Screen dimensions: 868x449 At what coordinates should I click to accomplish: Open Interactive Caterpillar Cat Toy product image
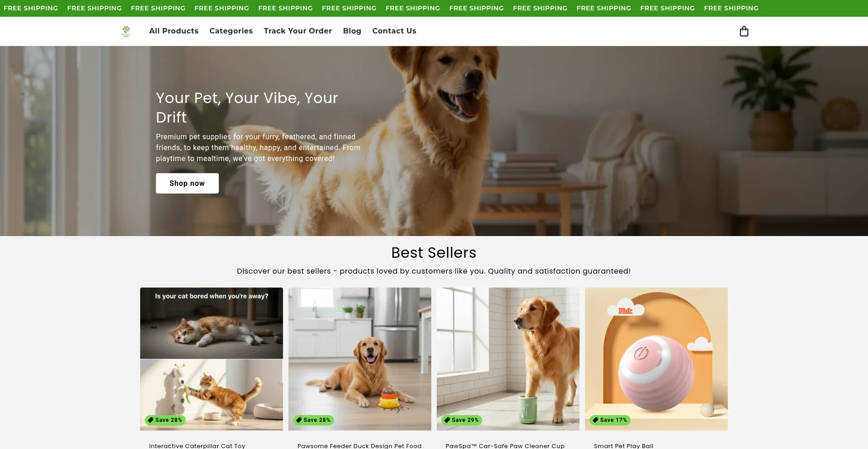(x=212, y=359)
